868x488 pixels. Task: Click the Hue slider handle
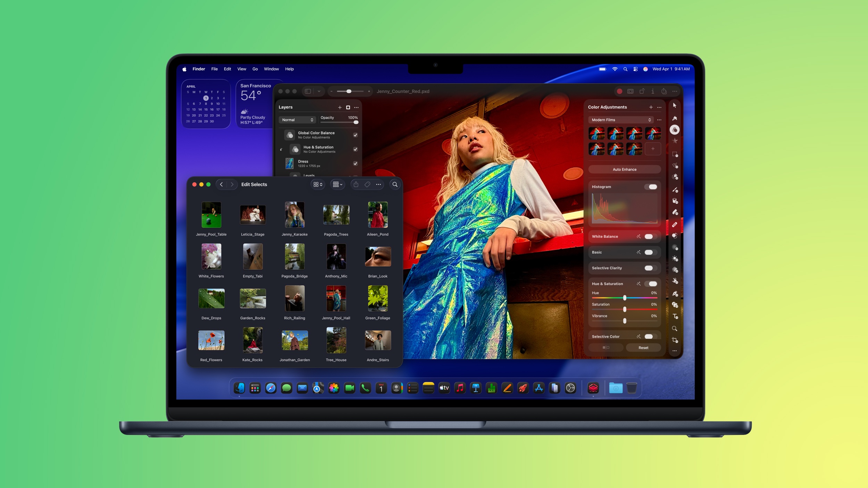pyautogui.click(x=624, y=298)
